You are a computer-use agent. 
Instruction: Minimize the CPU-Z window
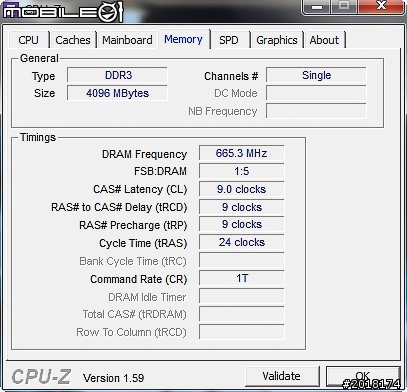coord(317,7)
